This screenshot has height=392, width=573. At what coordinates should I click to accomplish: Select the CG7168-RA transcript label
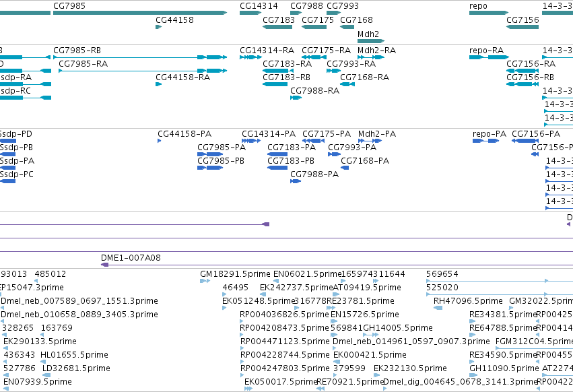pos(365,77)
